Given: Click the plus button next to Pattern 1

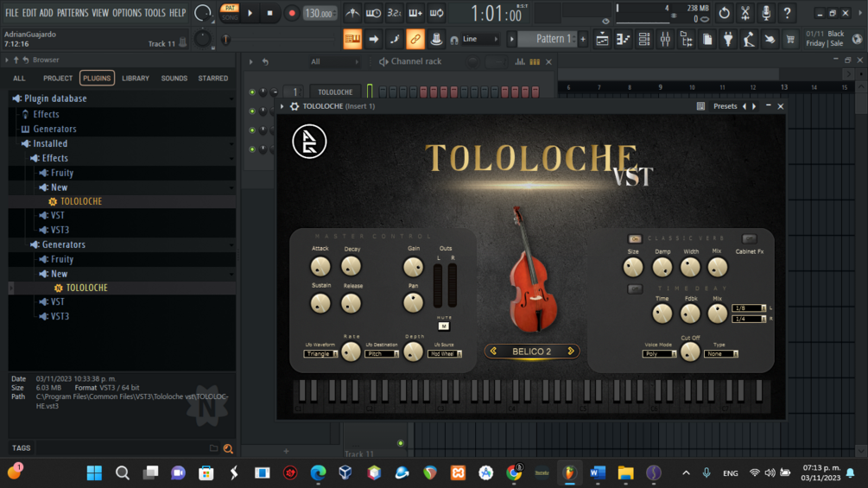Looking at the screenshot, I should pyautogui.click(x=583, y=39).
